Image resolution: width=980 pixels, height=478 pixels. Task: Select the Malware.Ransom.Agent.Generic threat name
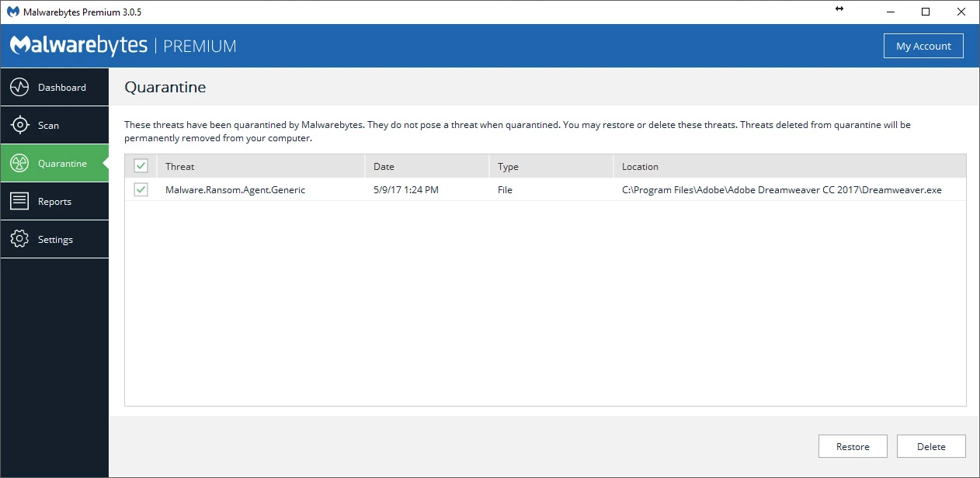pos(235,189)
